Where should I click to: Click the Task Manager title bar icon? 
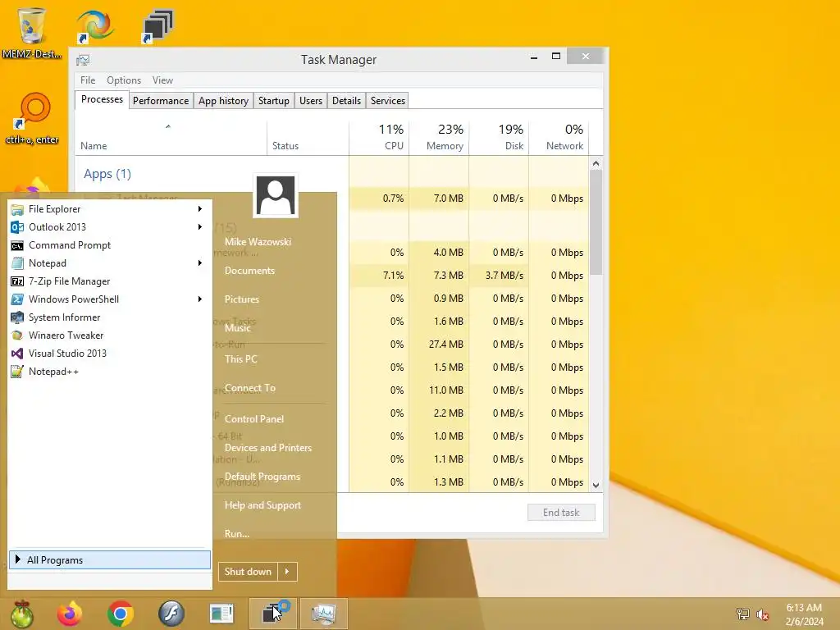point(83,59)
